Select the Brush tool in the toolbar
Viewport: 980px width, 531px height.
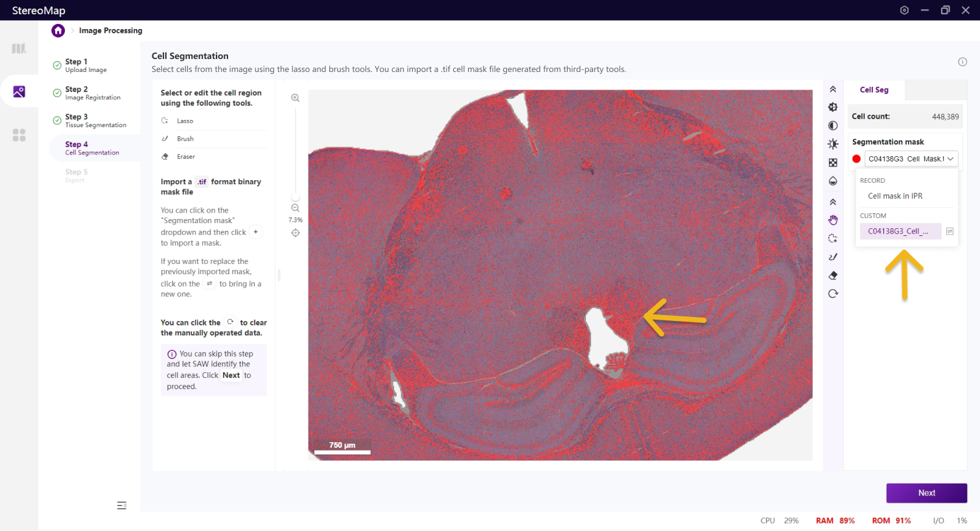point(833,257)
